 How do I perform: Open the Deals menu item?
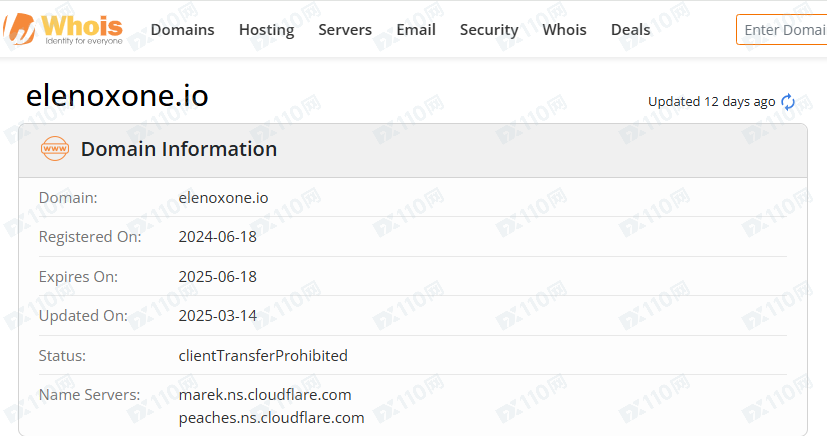coord(630,30)
